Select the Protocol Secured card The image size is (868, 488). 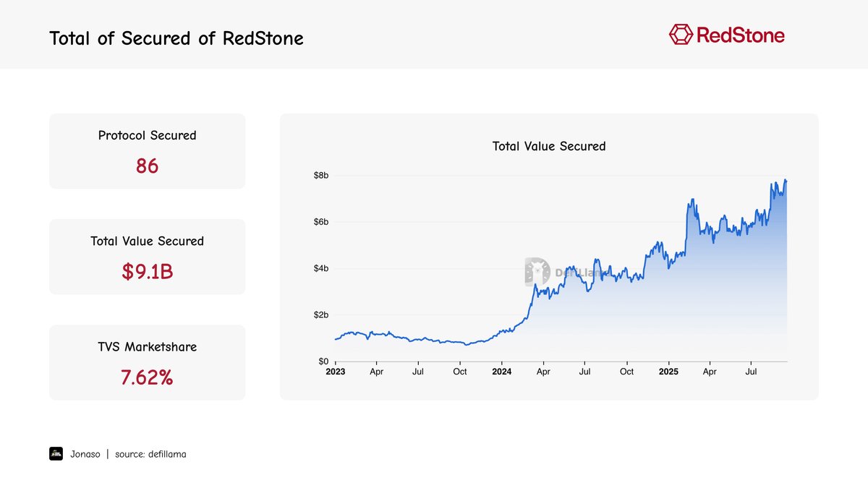pos(147,151)
